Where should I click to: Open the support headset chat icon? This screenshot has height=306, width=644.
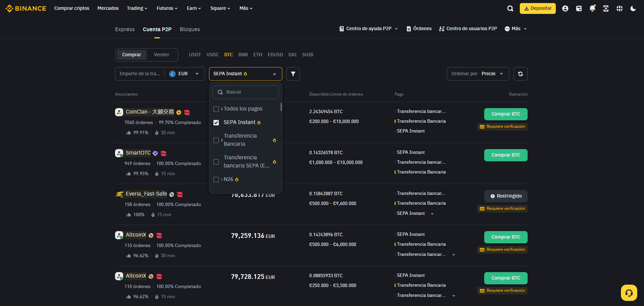(x=629, y=293)
